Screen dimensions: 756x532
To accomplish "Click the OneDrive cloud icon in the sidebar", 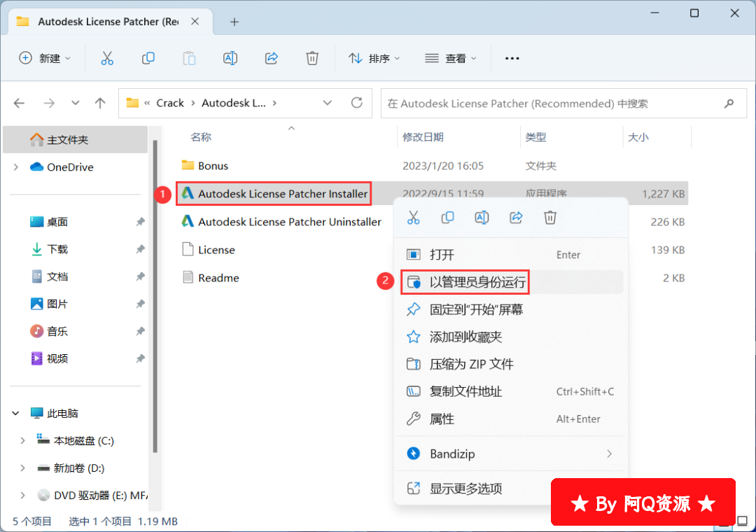I will 36,167.
